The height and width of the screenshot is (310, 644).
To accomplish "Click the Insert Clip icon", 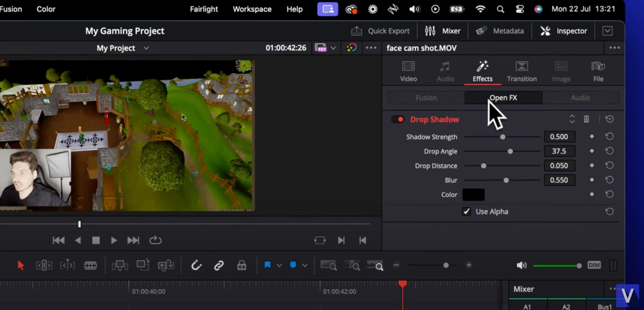I will coord(120,265).
